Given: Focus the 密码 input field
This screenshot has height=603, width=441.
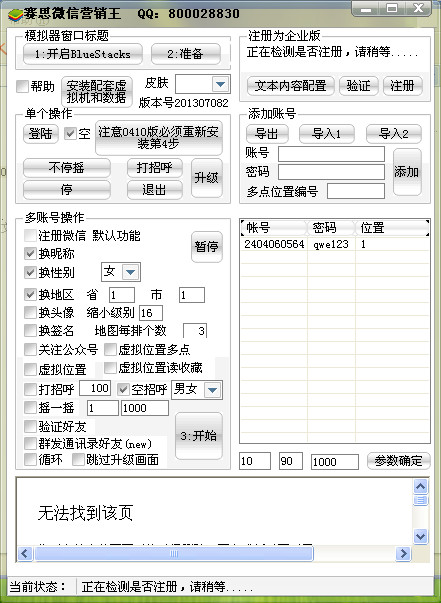Looking at the screenshot, I should (331, 172).
